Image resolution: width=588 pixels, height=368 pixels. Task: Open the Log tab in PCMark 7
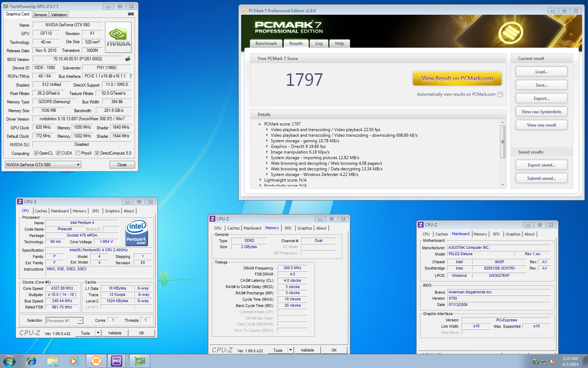[319, 43]
